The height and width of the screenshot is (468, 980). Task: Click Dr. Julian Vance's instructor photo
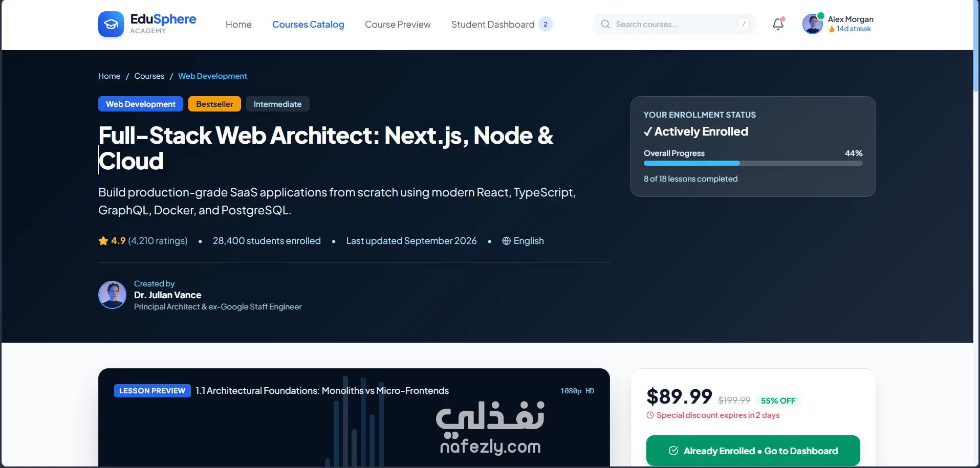[x=112, y=295]
